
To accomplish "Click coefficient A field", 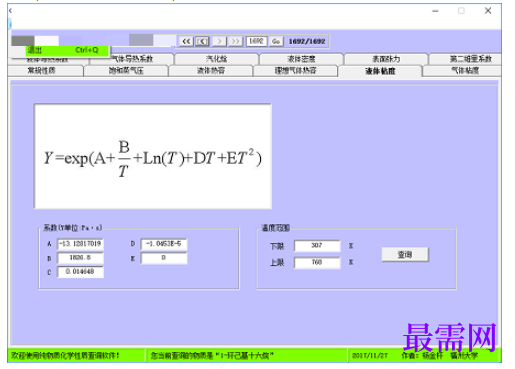I will coord(80,244).
